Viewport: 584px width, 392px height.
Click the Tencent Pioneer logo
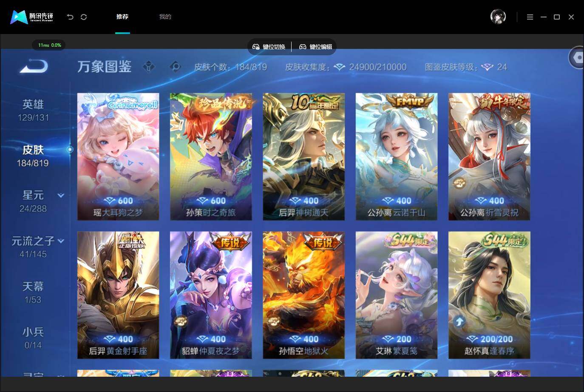click(x=31, y=17)
